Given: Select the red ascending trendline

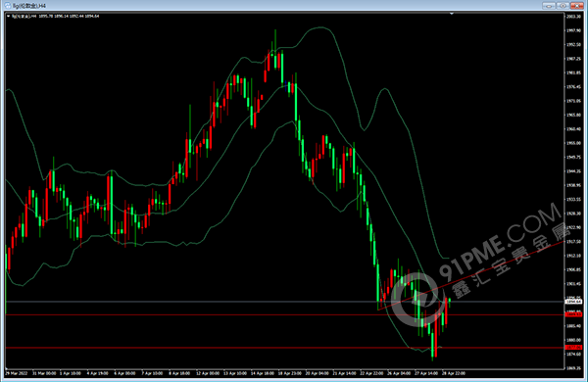Looking at the screenshot, I should [471, 275].
